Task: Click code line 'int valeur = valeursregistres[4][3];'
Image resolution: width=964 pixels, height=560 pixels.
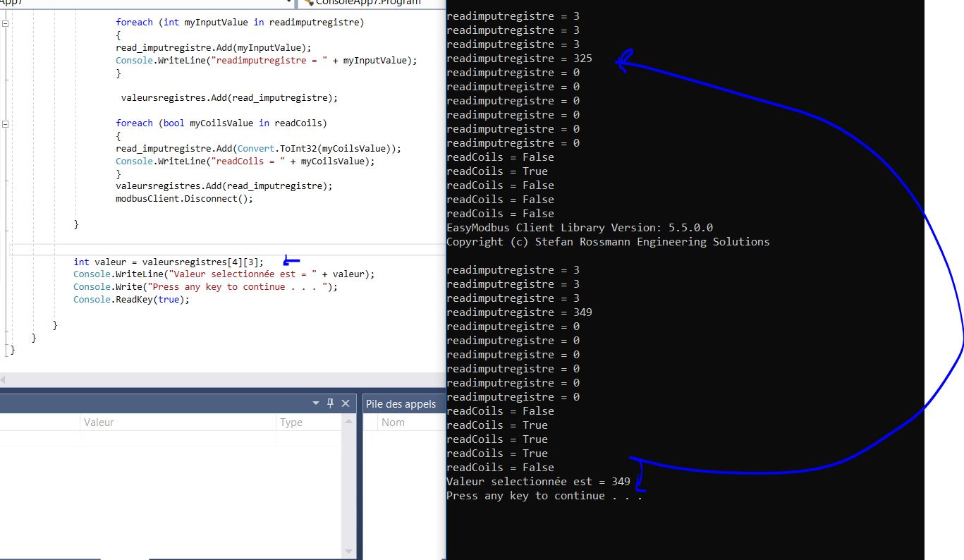Action: point(169,262)
